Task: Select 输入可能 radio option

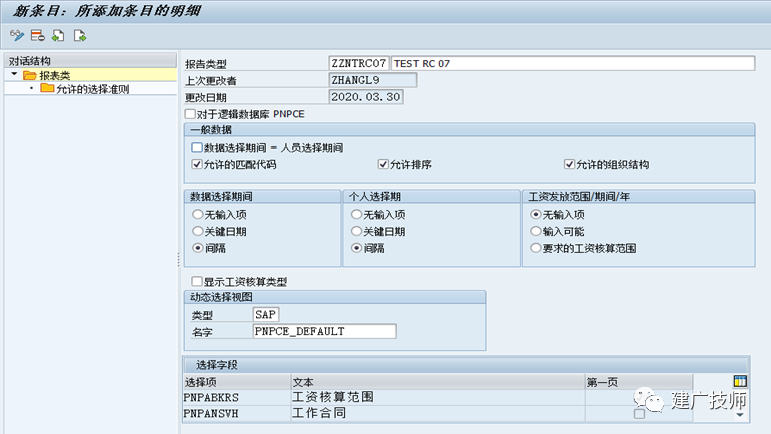Action: [x=535, y=231]
